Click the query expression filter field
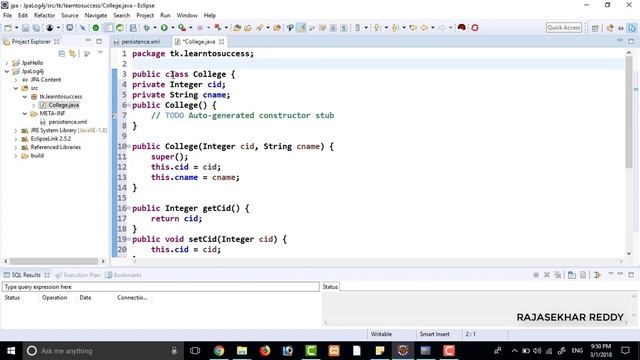 (160, 287)
